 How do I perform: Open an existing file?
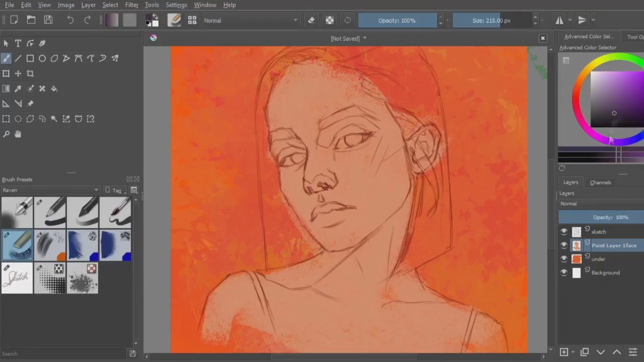click(31, 20)
